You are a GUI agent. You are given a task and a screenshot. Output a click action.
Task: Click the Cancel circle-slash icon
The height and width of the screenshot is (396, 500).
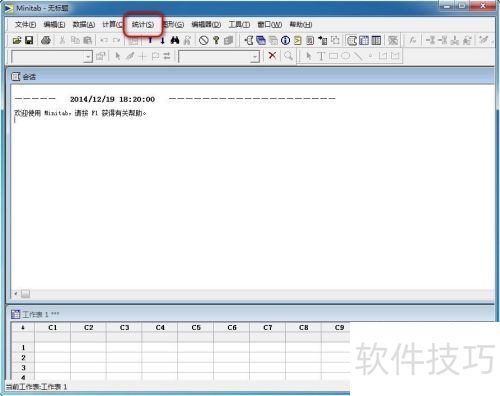[x=204, y=40]
